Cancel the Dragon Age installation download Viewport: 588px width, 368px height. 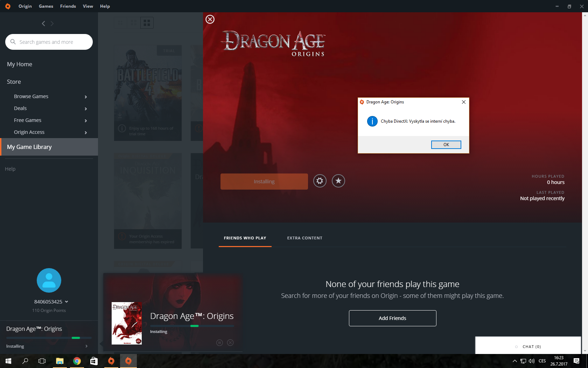230,343
